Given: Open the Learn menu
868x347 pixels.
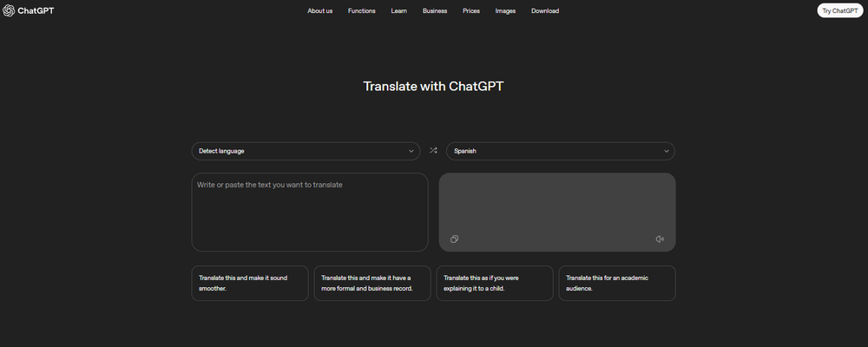Looking at the screenshot, I should point(399,10).
